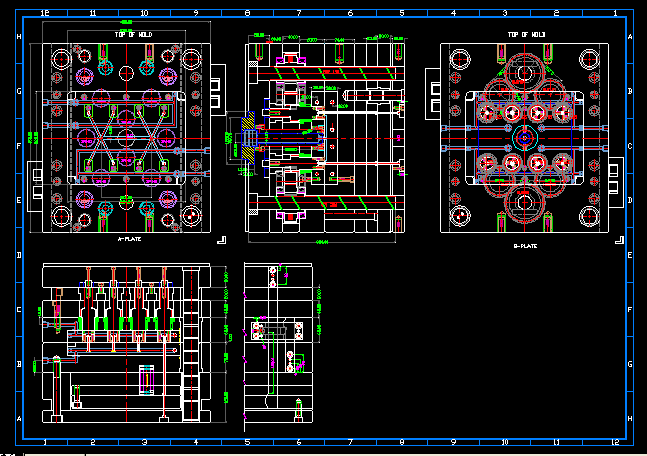The width and height of the screenshot is (647, 456).
Task: Click zone number 7 on the top border
Action: tap(299, 13)
